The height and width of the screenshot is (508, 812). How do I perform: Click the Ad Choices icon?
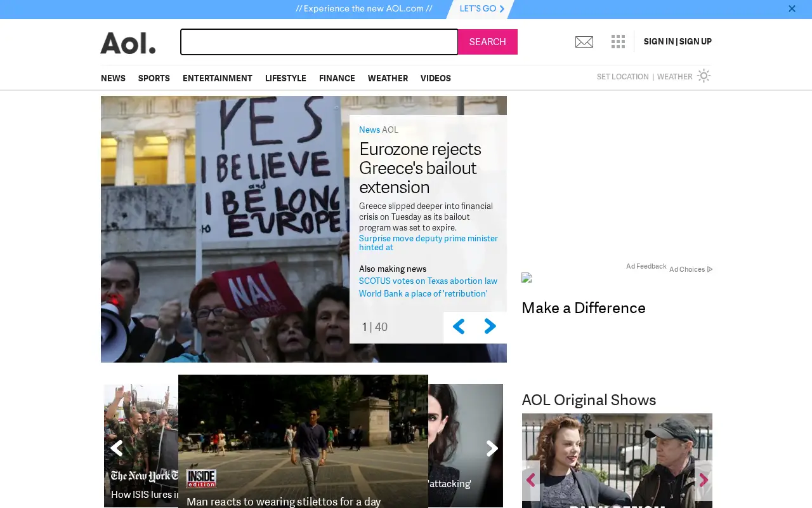pyautogui.click(x=710, y=269)
